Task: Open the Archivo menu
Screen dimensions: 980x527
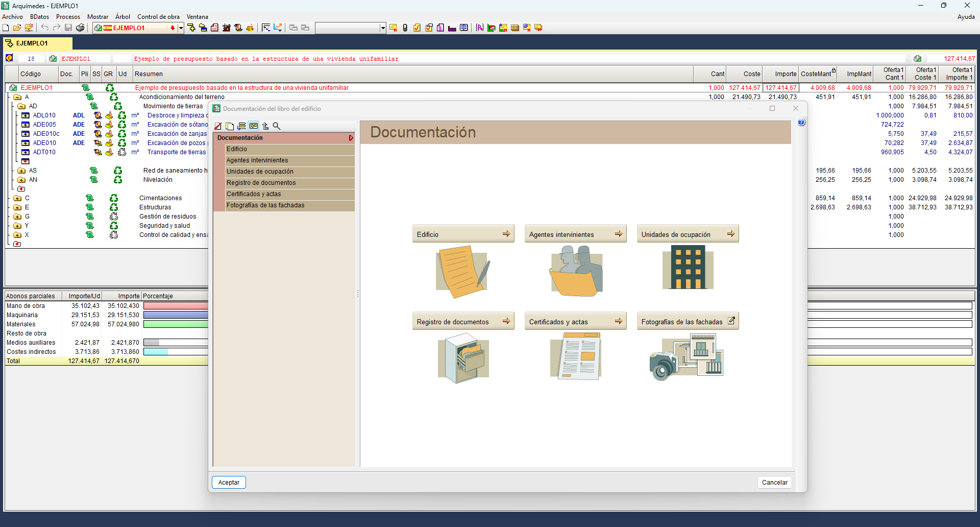Action: (12, 17)
